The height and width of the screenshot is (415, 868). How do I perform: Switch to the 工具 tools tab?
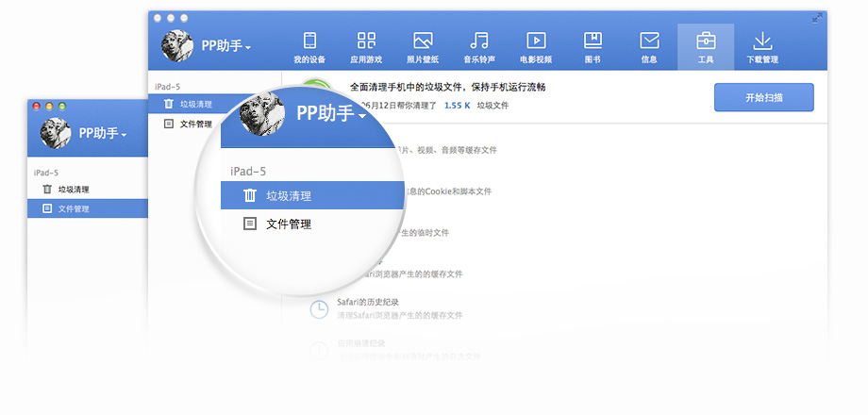(x=706, y=47)
